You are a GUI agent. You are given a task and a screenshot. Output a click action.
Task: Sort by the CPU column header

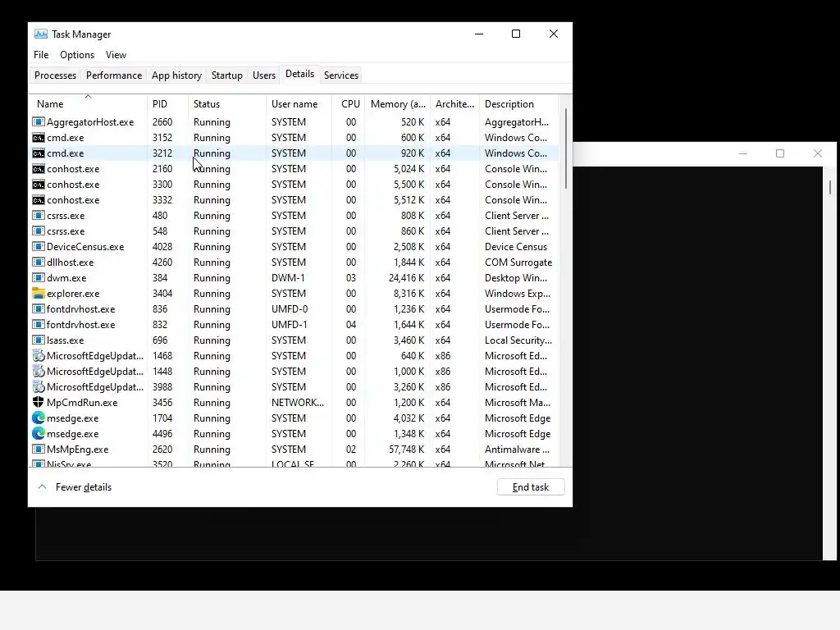(x=349, y=103)
